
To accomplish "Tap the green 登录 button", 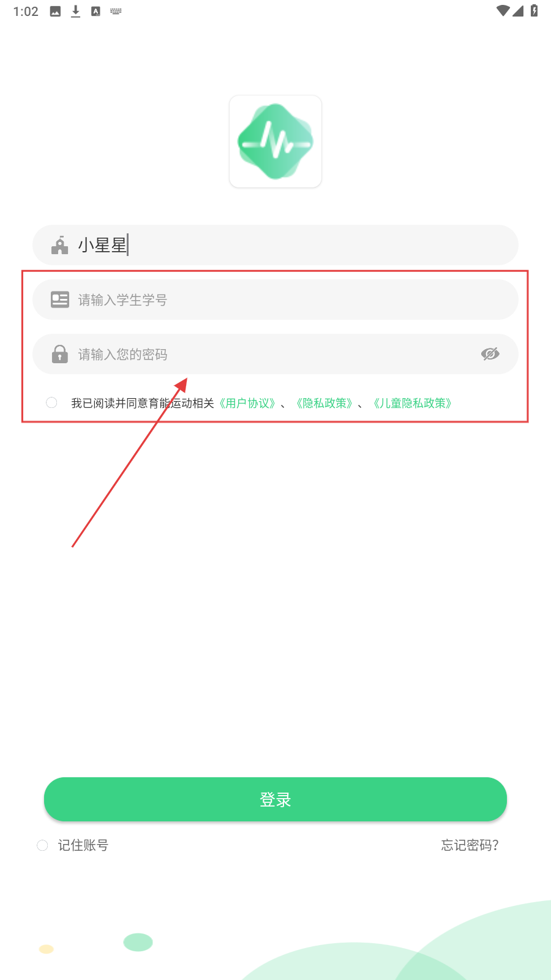I will point(275,799).
